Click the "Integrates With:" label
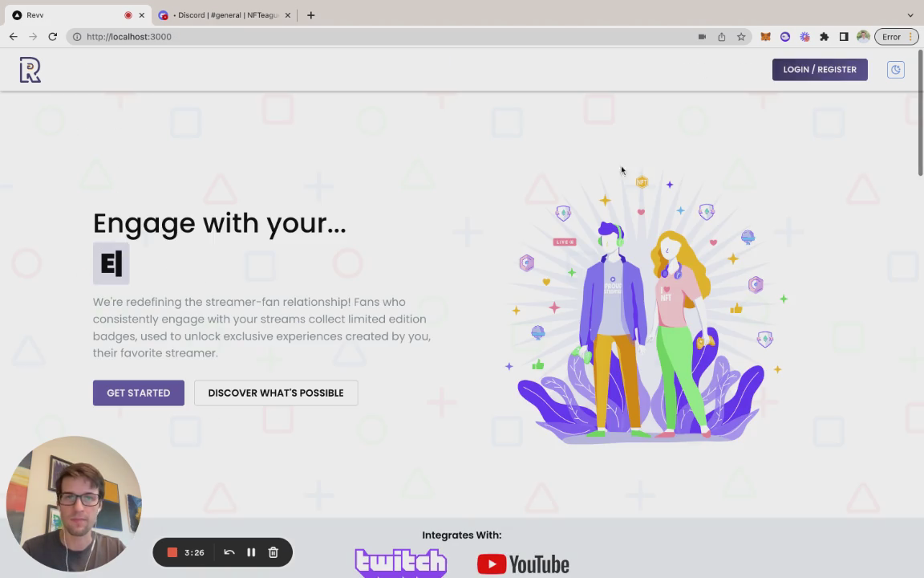 click(x=462, y=535)
